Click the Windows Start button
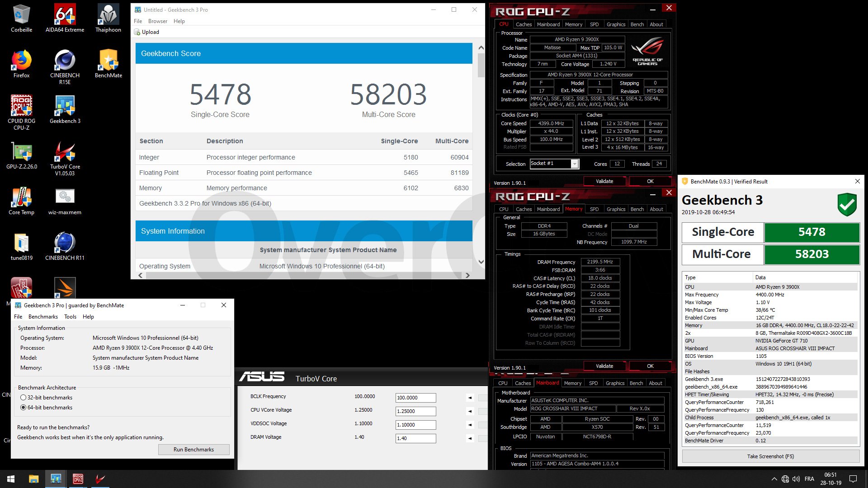Image resolution: width=868 pixels, height=488 pixels. (11, 479)
